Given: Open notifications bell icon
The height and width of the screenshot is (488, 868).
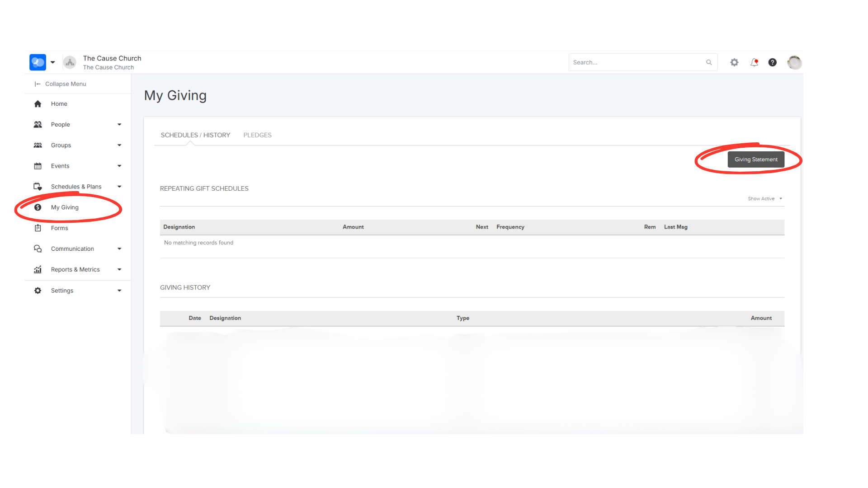Looking at the screenshot, I should tap(754, 62).
